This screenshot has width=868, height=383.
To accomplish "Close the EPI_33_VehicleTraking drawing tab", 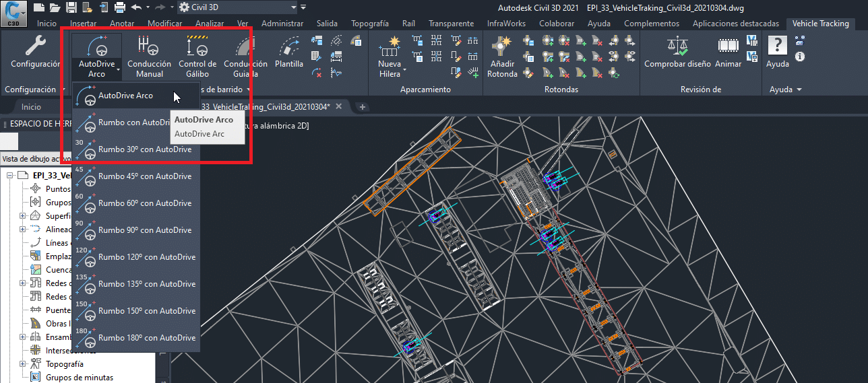I will point(338,106).
